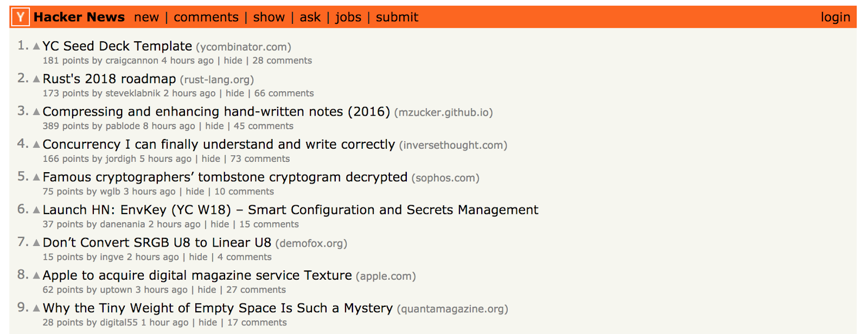This screenshot has height=334, width=868.
Task: Upvote the Rust's 2018 roadmap story
Action: [36, 79]
